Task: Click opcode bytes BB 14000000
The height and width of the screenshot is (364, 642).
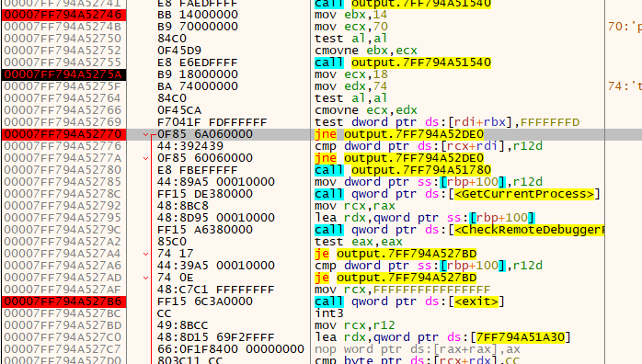Action: click(198, 15)
